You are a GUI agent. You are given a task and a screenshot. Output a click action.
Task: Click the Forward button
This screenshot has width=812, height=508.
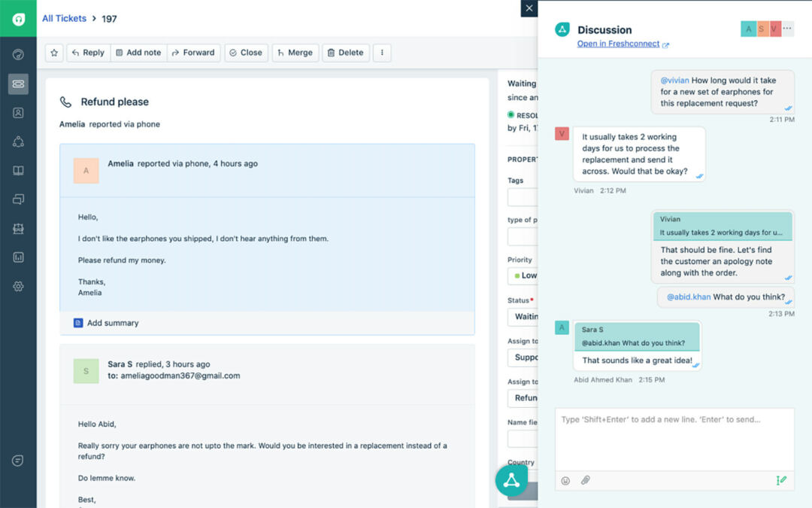click(193, 53)
